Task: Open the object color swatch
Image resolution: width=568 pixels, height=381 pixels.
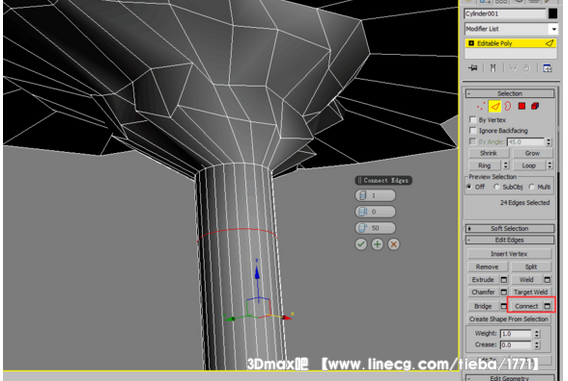Action: click(553, 14)
